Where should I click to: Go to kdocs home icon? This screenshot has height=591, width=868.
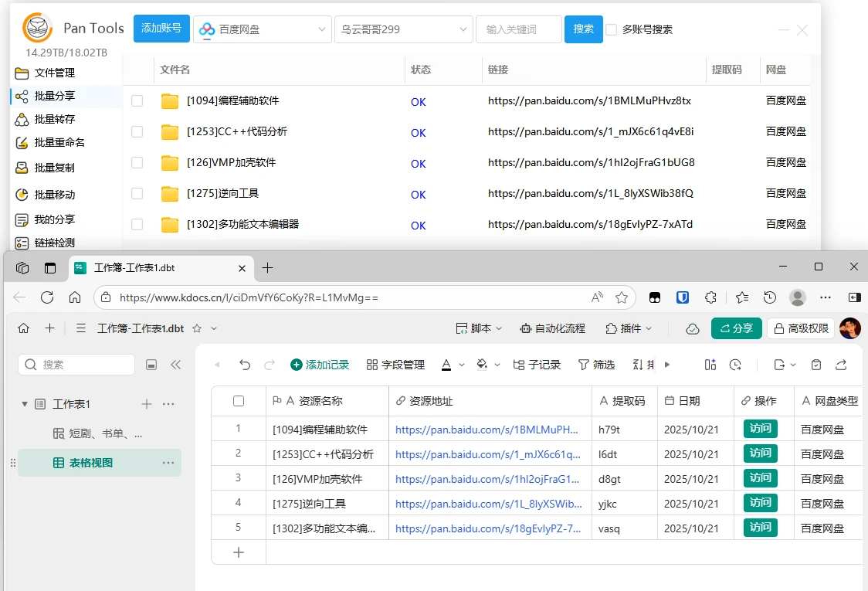(x=24, y=328)
